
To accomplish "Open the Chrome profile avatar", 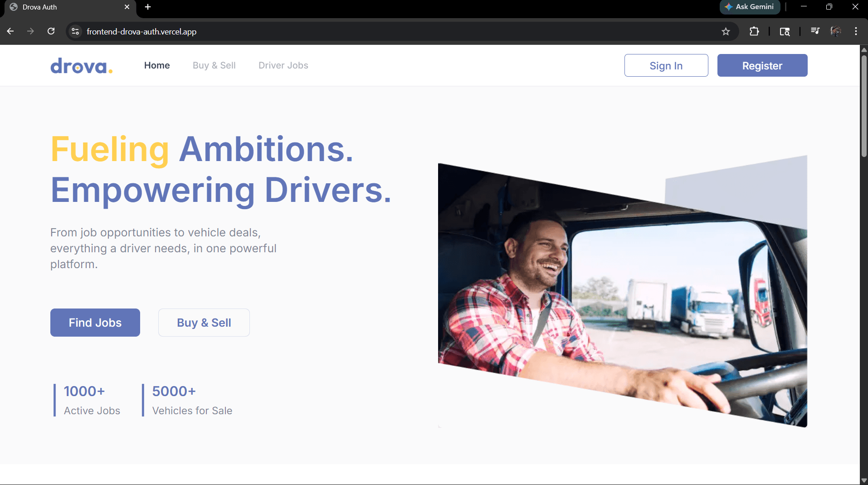I will 835,31.
